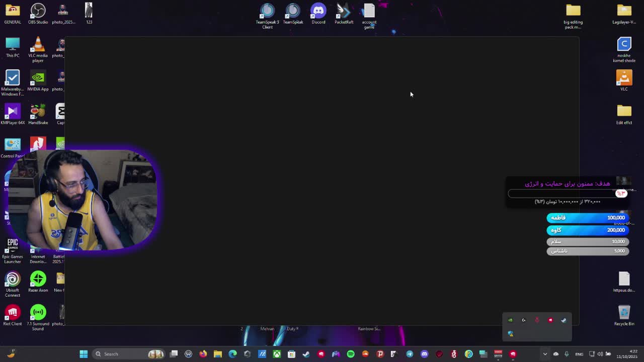Launch PacketRaft from the desktop
This screenshot has height=362, width=644.
tap(344, 14)
